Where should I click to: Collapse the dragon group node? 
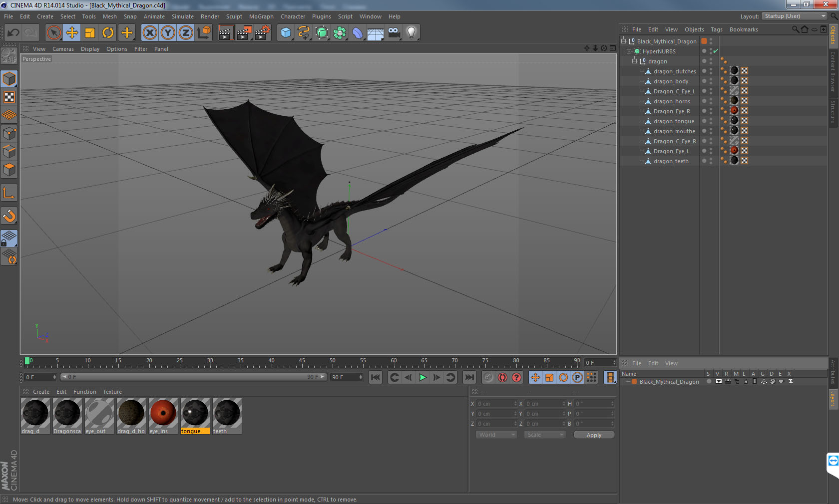(x=635, y=61)
